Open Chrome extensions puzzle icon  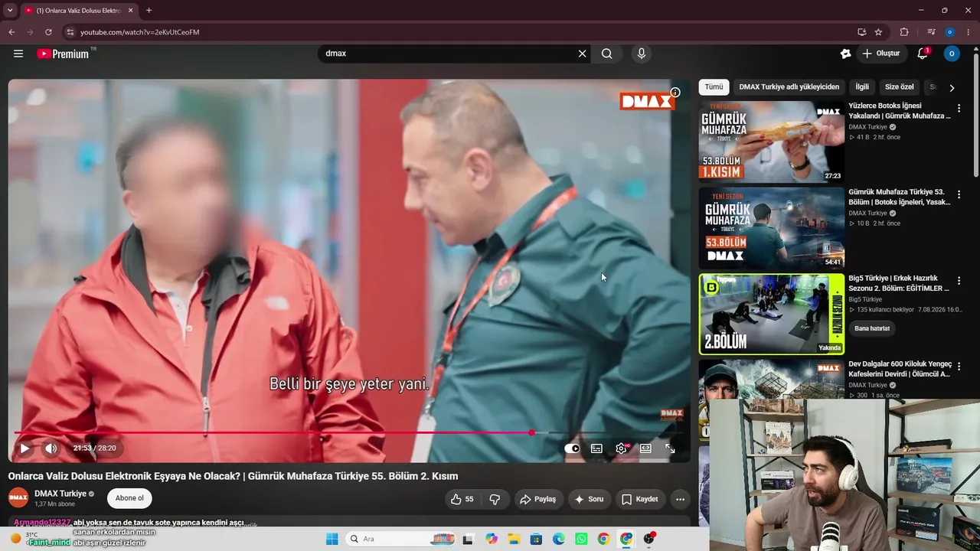click(904, 32)
